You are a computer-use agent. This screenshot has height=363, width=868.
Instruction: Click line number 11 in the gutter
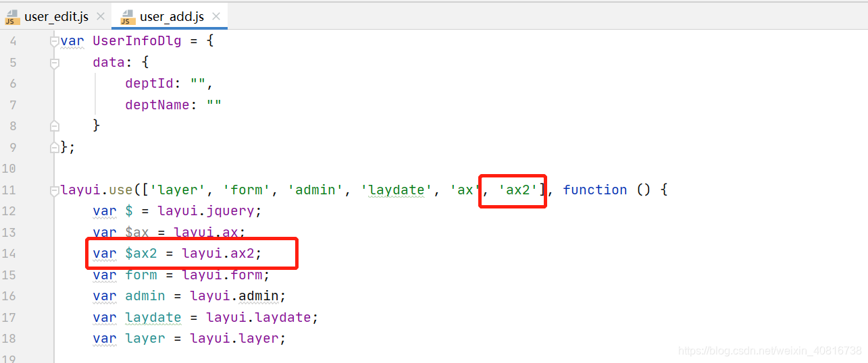9,190
